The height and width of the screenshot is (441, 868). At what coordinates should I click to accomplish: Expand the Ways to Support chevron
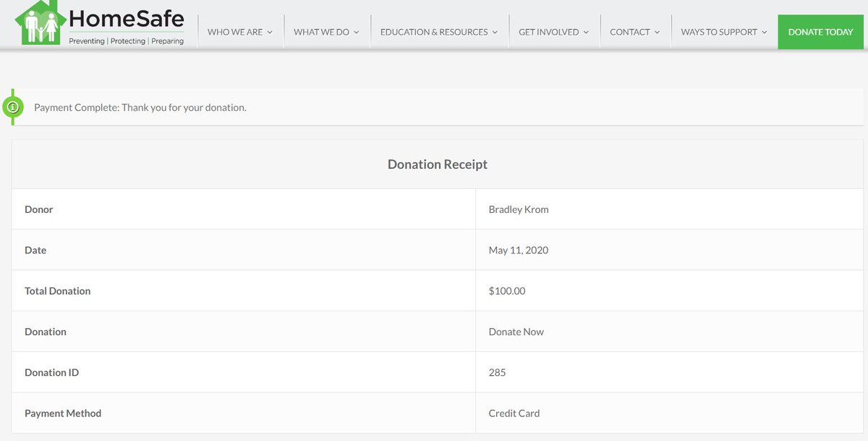pyautogui.click(x=765, y=32)
